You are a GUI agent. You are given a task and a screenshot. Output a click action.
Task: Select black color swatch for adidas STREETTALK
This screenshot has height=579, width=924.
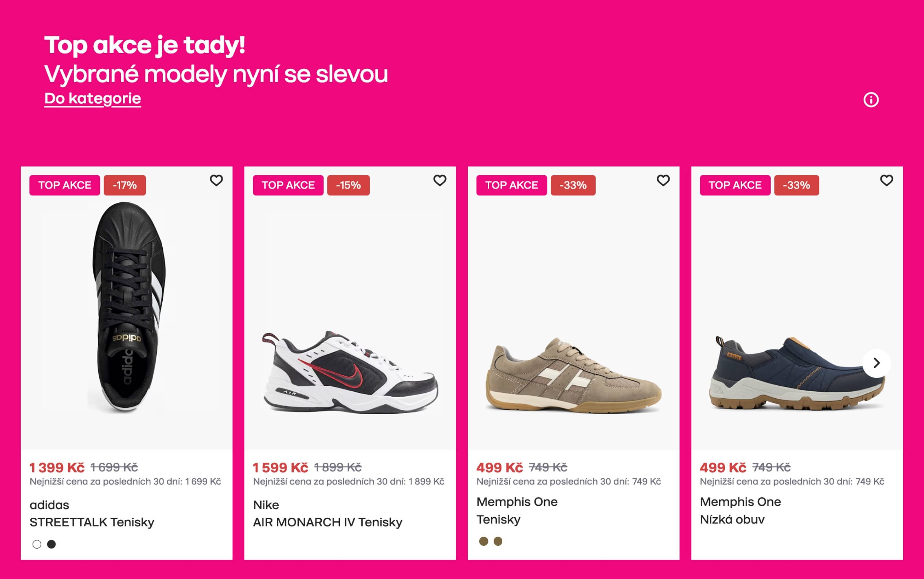(x=51, y=544)
